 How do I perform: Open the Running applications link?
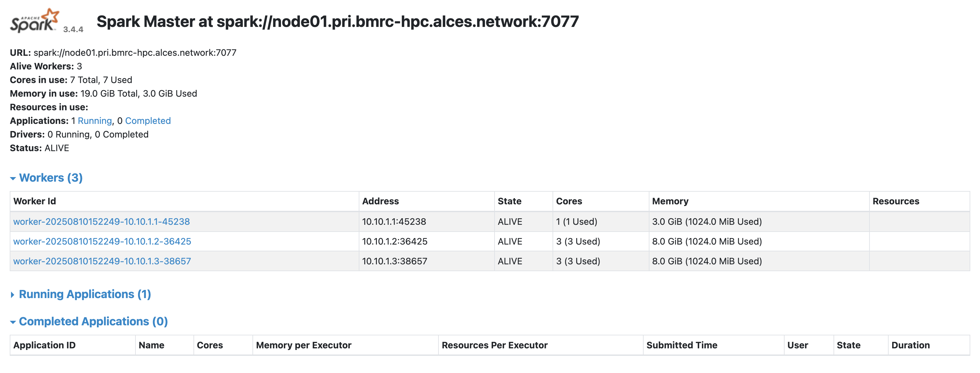coord(95,121)
